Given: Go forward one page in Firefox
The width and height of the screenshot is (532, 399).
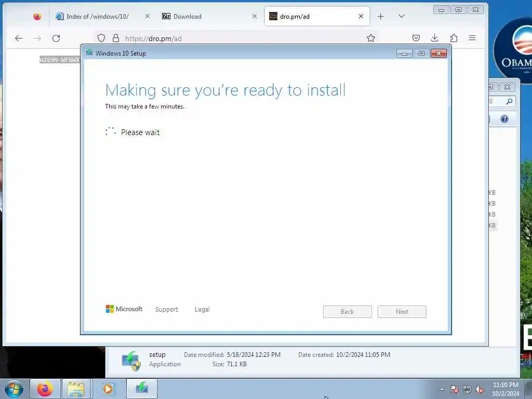Looking at the screenshot, I should click(37, 38).
